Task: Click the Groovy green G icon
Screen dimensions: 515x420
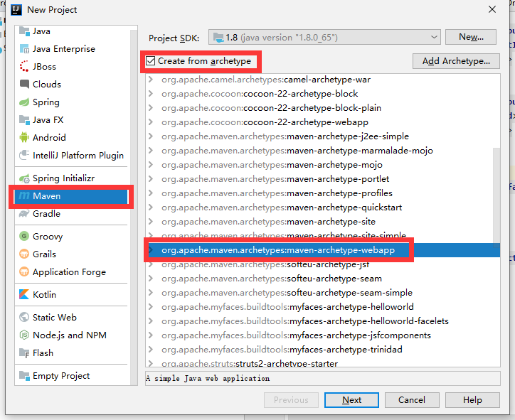Action: click(24, 236)
